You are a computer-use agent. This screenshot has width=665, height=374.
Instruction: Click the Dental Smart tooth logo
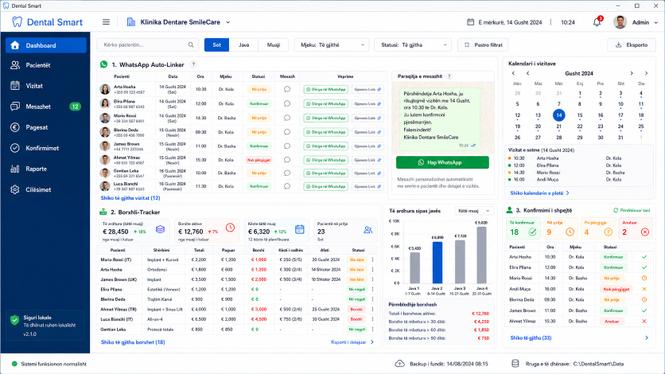17,22
